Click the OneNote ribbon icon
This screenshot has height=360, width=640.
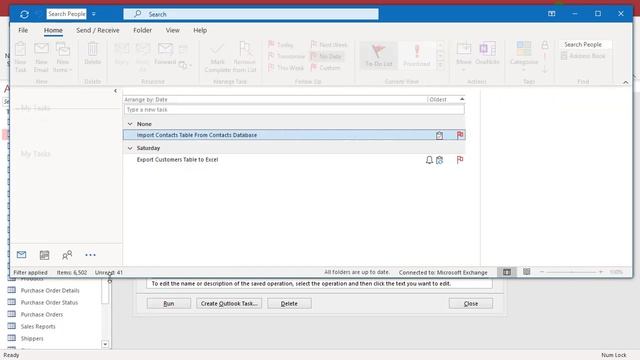point(487,53)
